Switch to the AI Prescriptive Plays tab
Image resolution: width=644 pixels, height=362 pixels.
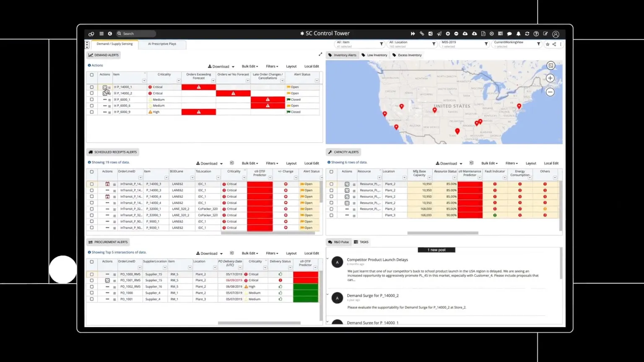tap(163, 44)
